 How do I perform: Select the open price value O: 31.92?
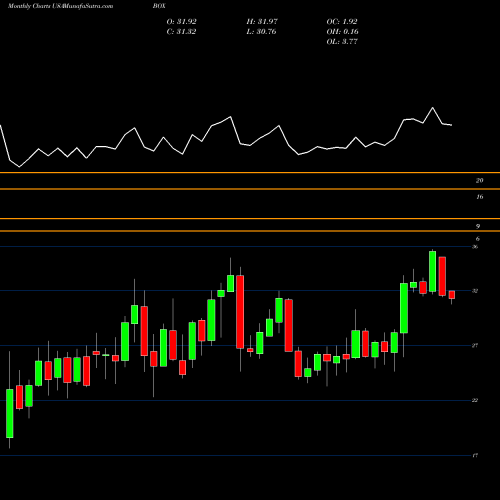181,22
